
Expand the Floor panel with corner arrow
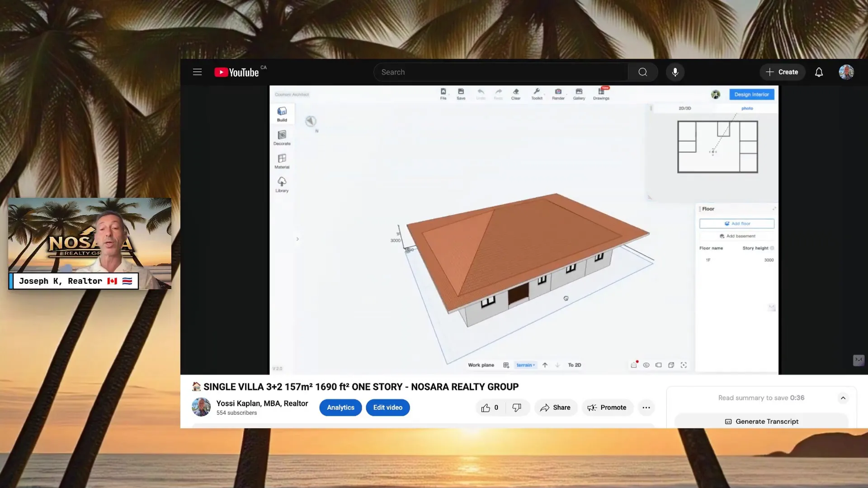pyautogui.click(x=774, y=209)
